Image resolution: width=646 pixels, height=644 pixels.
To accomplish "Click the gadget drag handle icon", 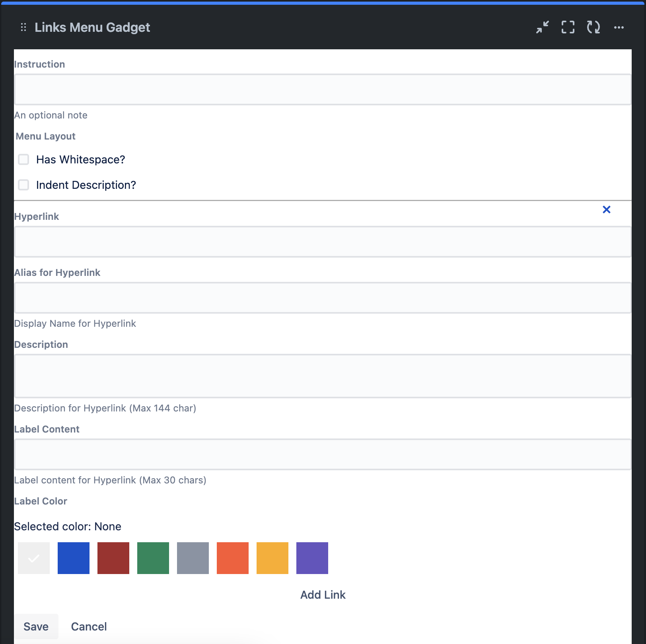I will [x=23, y=27].
